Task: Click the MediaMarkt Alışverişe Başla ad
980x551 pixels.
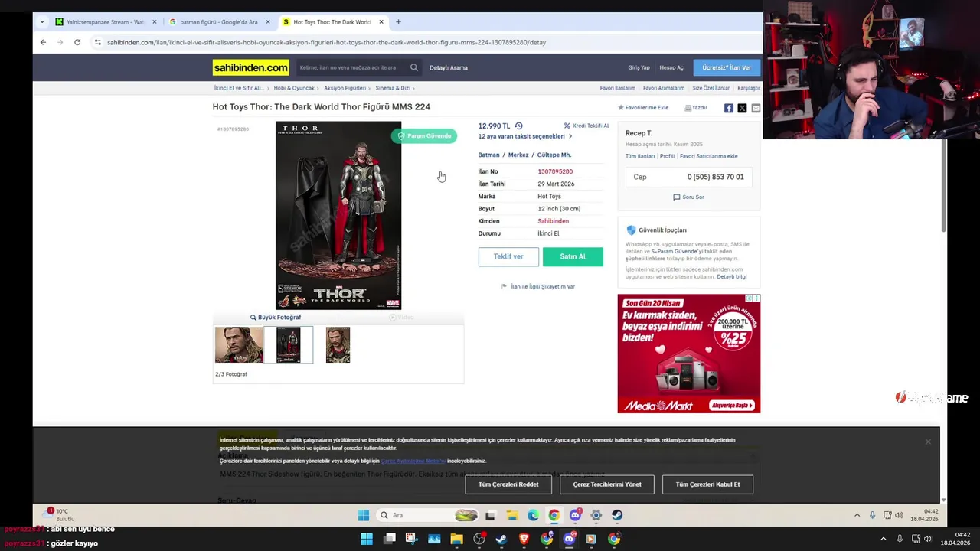Action: tap(732, 405)
